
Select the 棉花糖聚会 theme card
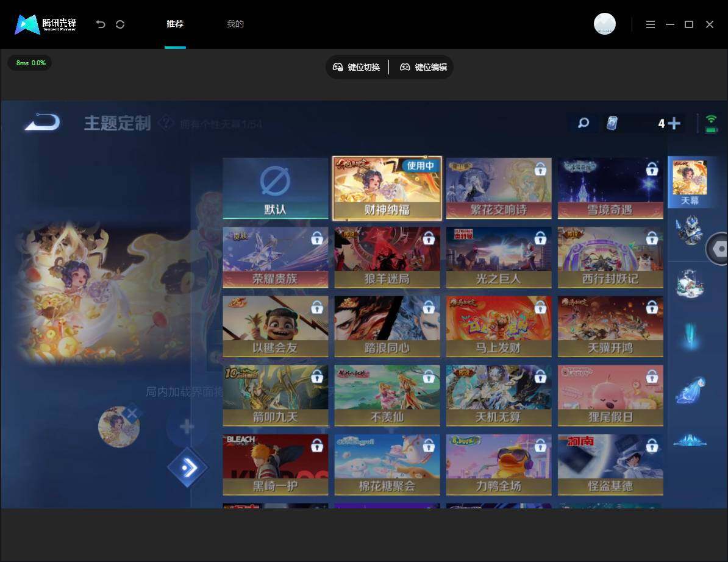tap(387, 464)
